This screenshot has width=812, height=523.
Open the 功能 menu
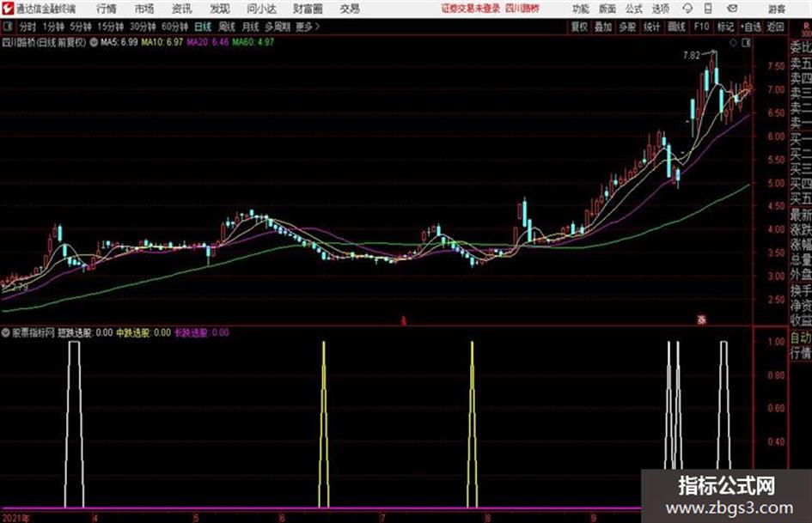coord(581,9)
